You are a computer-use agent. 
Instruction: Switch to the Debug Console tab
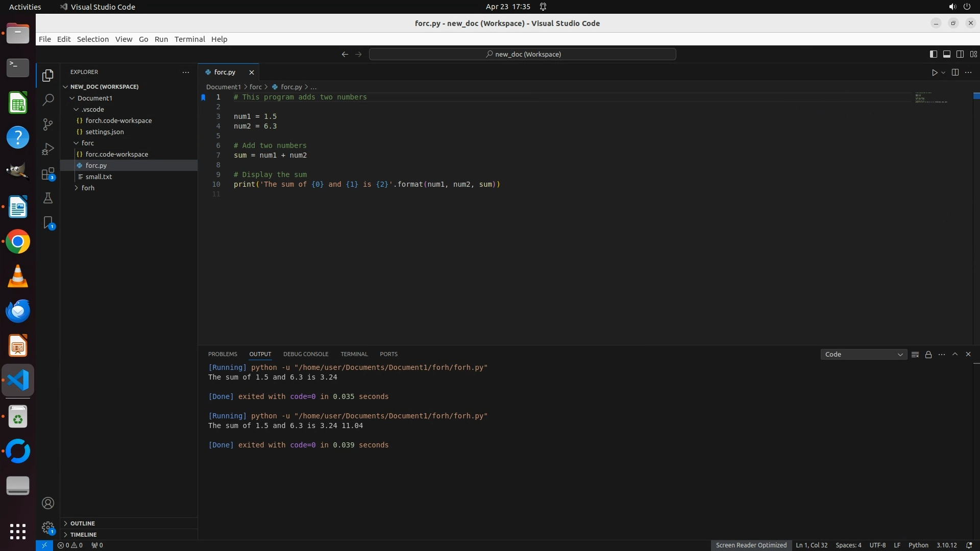306,354
